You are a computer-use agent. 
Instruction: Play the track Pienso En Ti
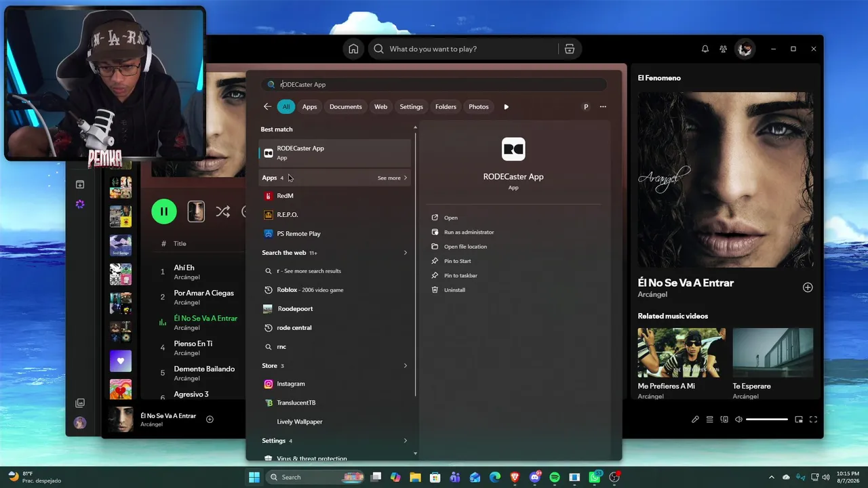(193, 344)
